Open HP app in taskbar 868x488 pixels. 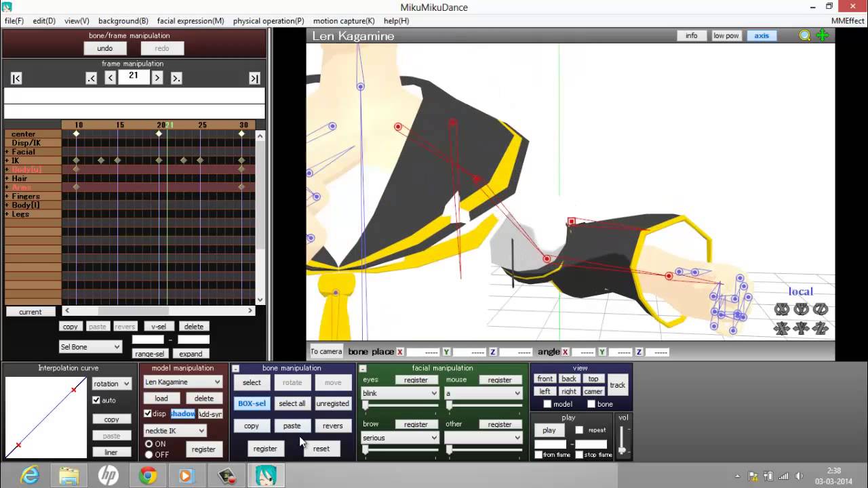click(x=108, y=476)
